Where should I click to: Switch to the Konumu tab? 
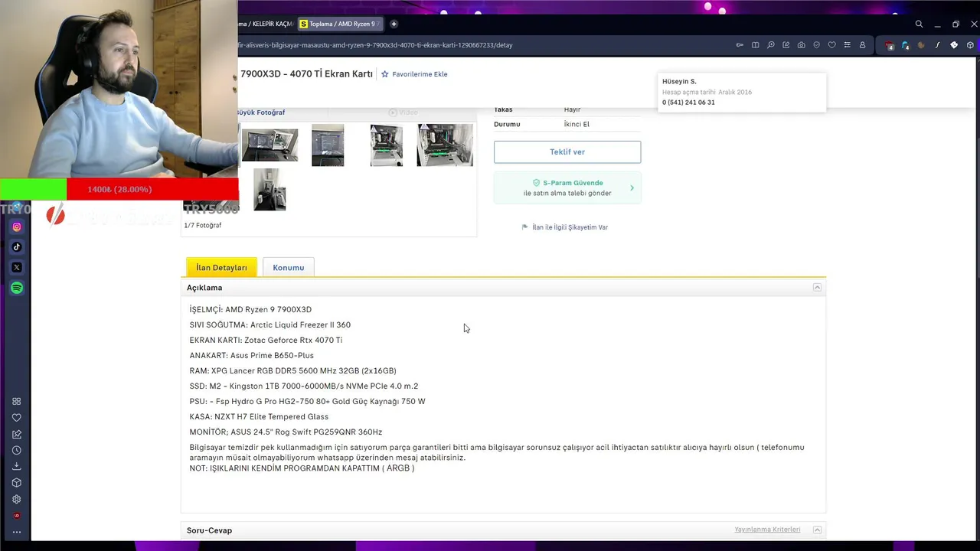[289, 267]
